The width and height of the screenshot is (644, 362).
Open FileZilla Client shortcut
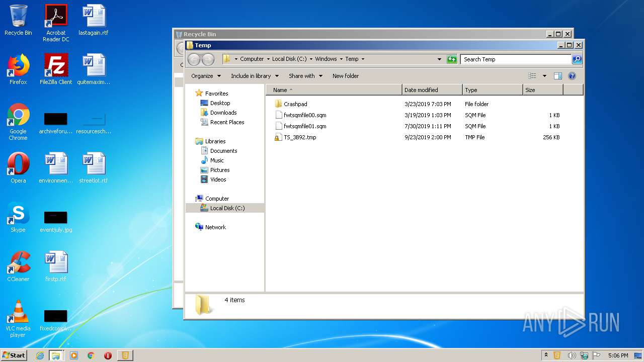point(56,69)
